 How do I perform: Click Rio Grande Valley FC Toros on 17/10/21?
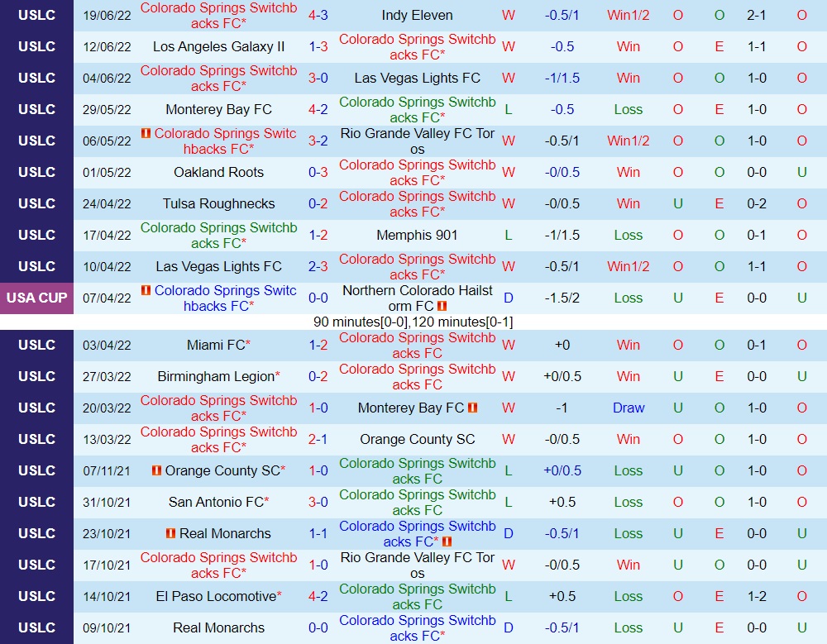(x=417, y=565)
